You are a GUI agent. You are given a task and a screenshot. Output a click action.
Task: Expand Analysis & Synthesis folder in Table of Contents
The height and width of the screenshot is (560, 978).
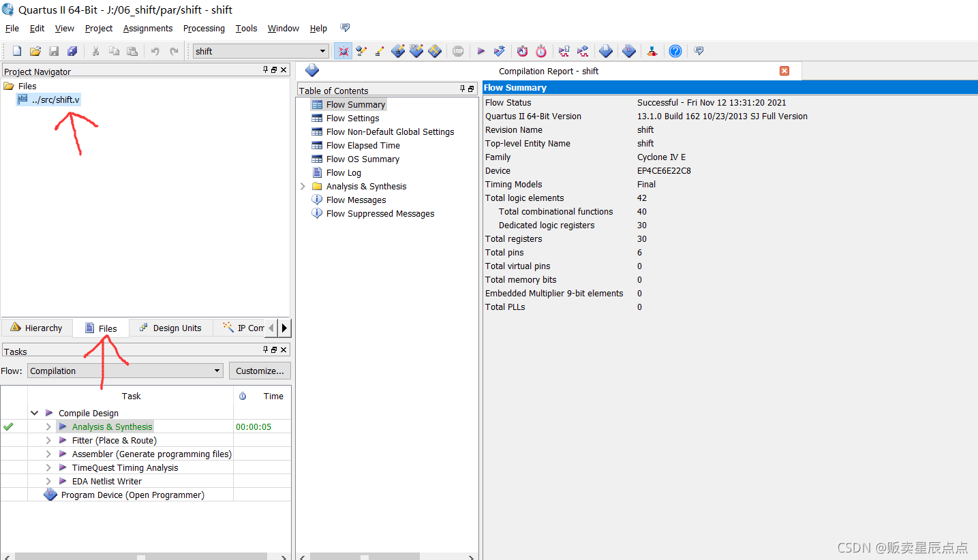pos(303,186)
